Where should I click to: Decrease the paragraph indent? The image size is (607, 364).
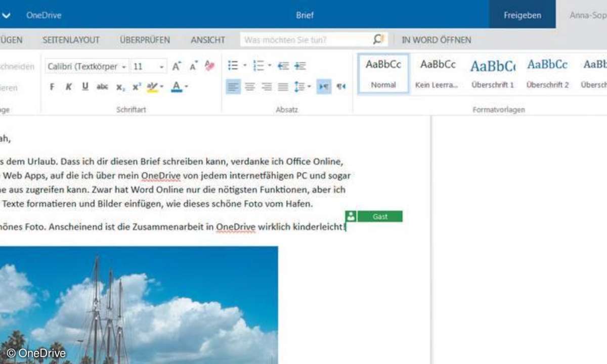pos(283,66)
